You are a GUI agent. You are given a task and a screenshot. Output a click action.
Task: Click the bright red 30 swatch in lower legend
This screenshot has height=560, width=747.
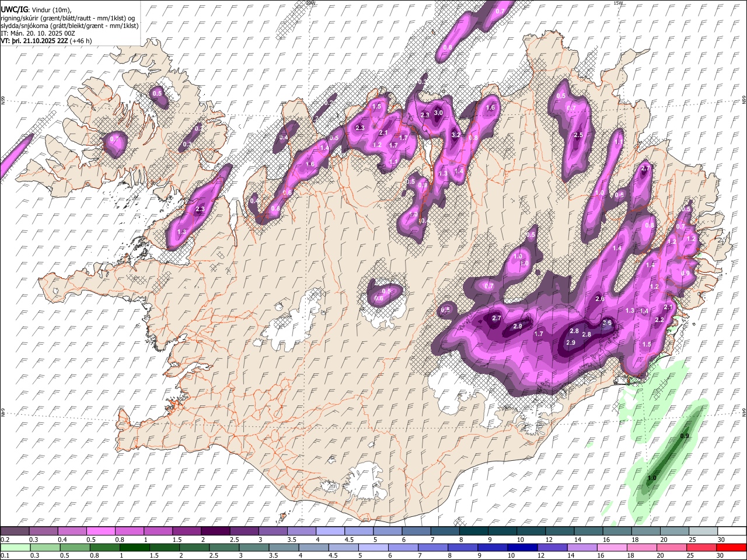pos(731,547)
